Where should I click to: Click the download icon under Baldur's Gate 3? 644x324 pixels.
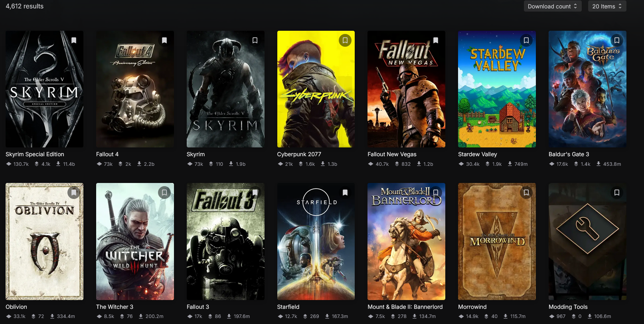pos(599,164)
